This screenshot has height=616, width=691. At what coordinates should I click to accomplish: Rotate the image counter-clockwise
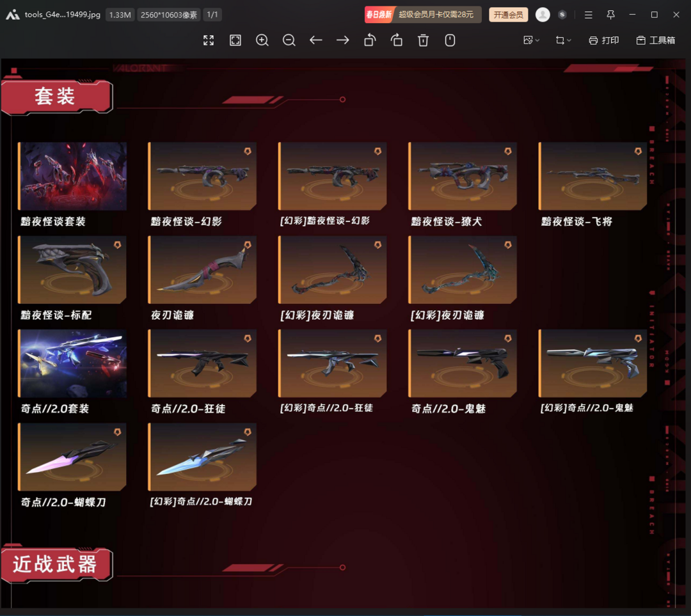[x=370, y=40]
